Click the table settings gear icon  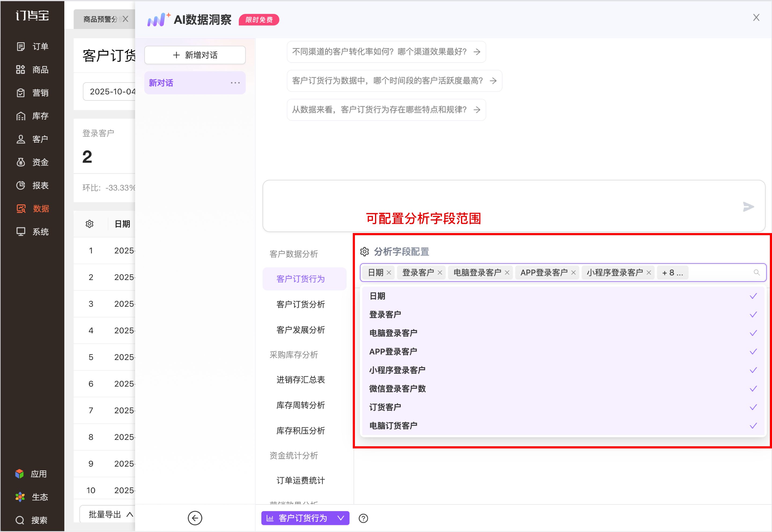(x=89, y=224)
